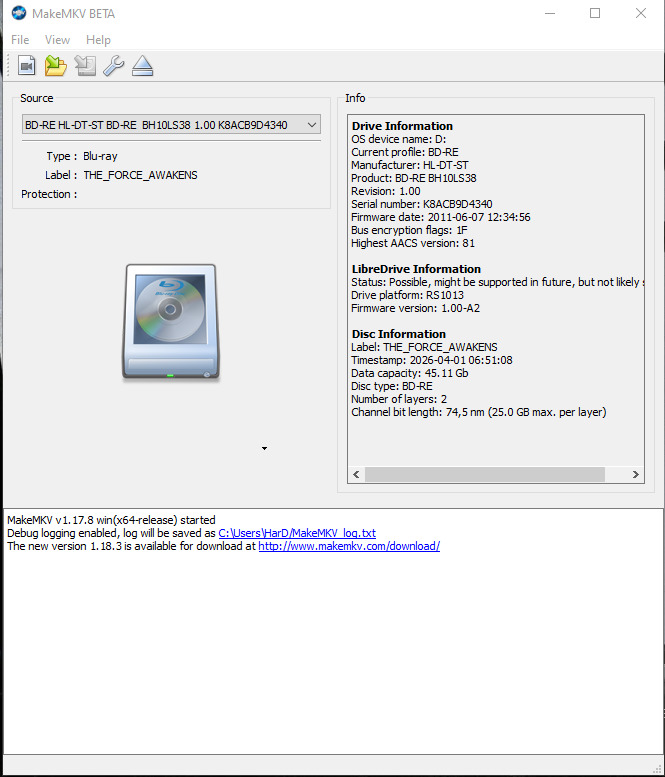Screen dimensions: 665x777
Task: Click the 'Disc type: BD-RE' line
Action: pyautogui.click(x=391, y=386)
